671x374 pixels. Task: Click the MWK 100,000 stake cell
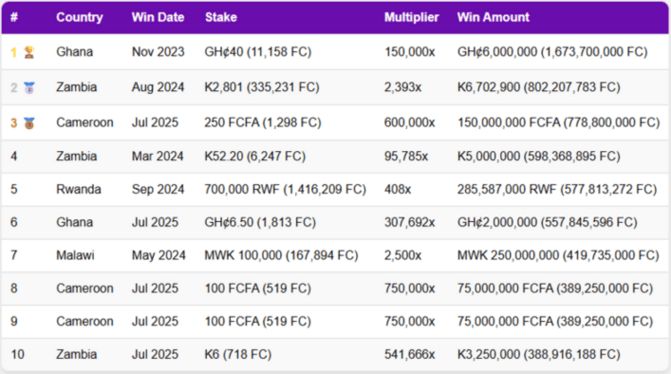[282, 255]
